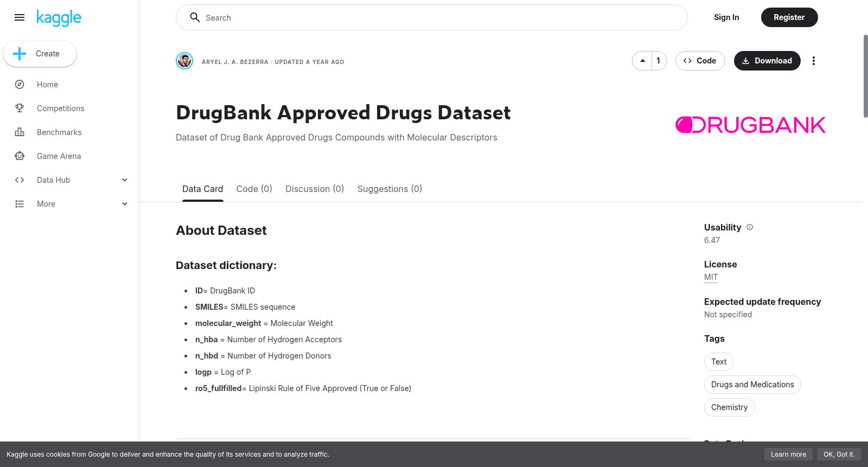The image size is (868, 467).
Task: Open the Code button near Download
Action: pyautogui.click(x=700, y=61)
